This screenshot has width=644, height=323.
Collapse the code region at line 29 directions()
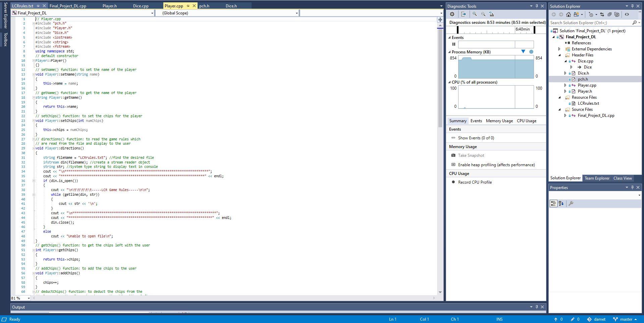coord(34,148)
